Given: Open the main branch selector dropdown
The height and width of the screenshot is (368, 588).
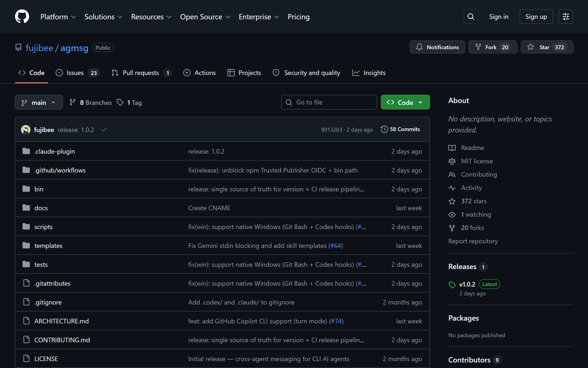Looking at the screenshot, I should pyautogui.click(x=39, y=102).
